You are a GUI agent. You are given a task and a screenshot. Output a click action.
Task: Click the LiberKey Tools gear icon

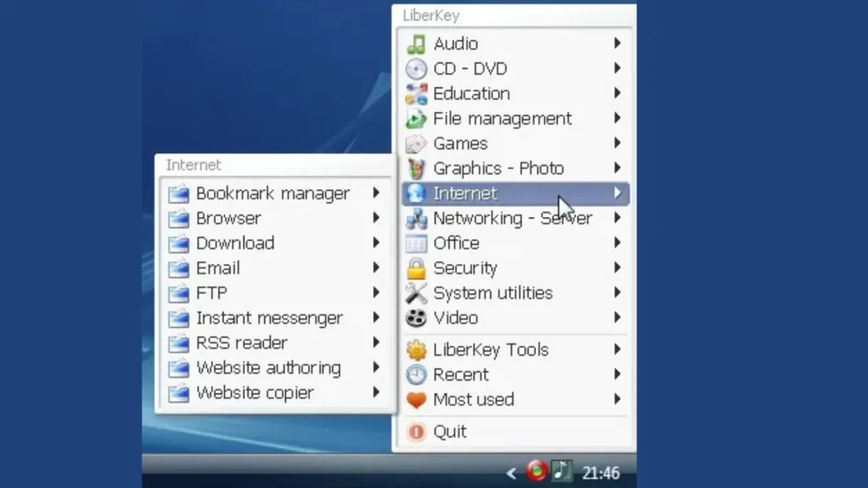coord(415,349)
